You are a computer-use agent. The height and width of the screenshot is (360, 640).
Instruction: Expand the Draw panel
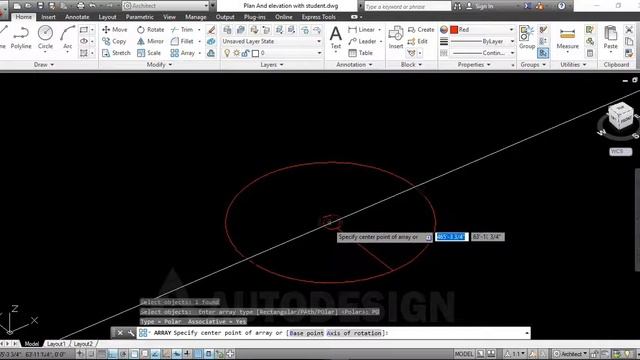[x=43, y=64]
